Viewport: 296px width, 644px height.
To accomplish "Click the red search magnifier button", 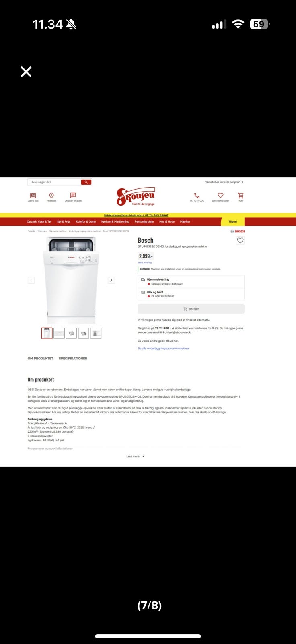I will pyautogui.click(x=86, y=182).
